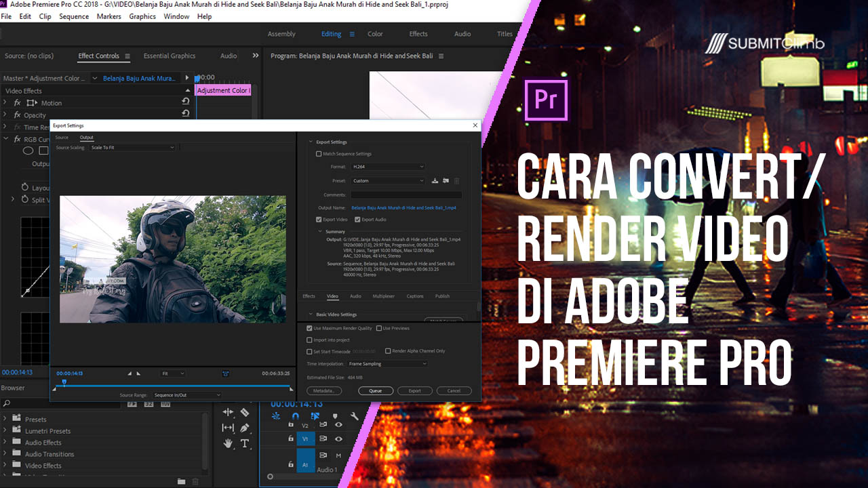868x488 pixels.
Task: Click YUV Effects filter badge
Action: point(165,404)
